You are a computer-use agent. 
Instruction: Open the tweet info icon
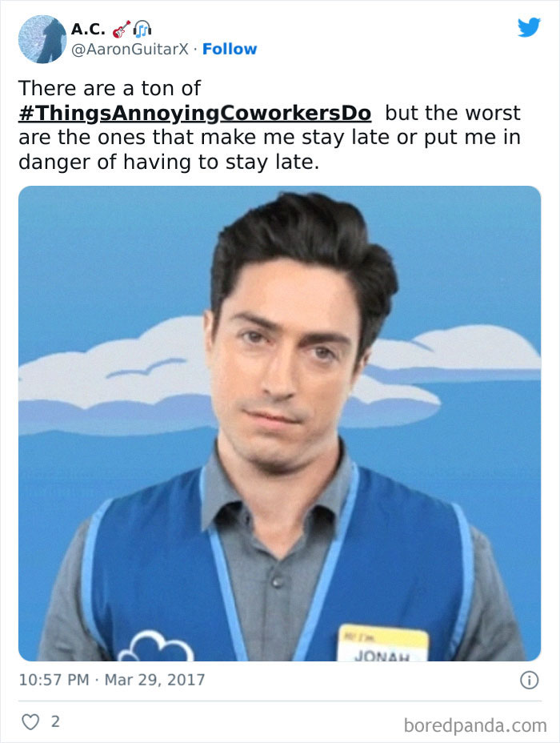(530, 680)
